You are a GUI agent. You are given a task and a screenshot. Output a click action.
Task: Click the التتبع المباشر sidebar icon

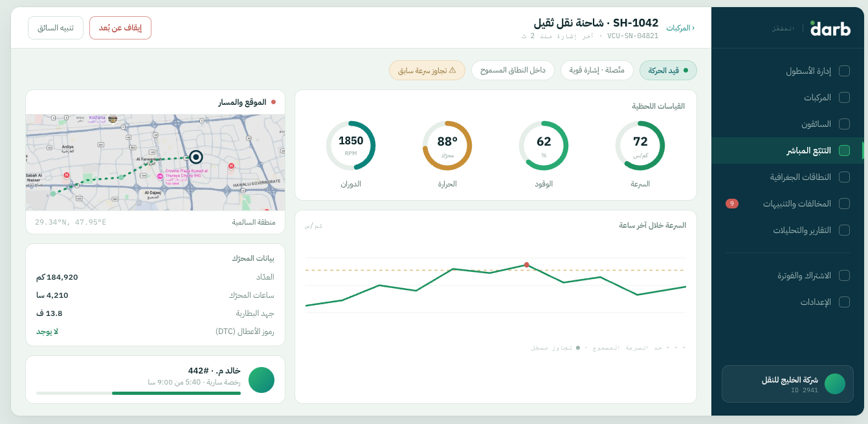point(844,151)
